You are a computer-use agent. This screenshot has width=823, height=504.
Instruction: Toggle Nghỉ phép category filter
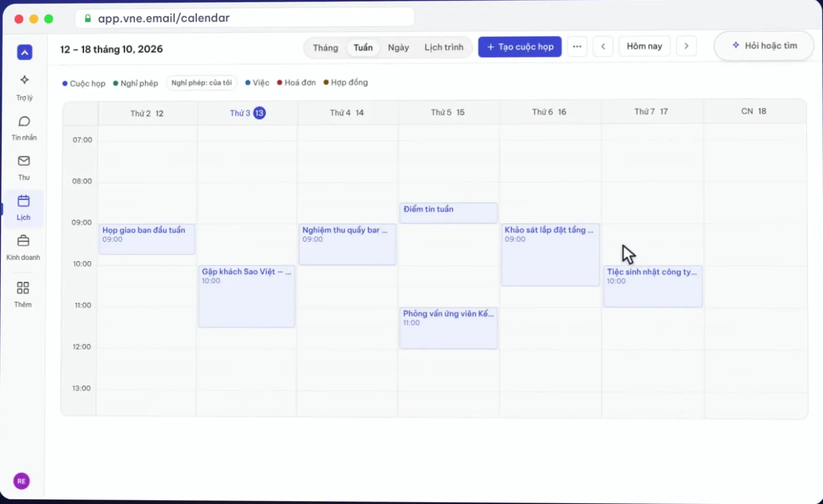click(136, 83)
